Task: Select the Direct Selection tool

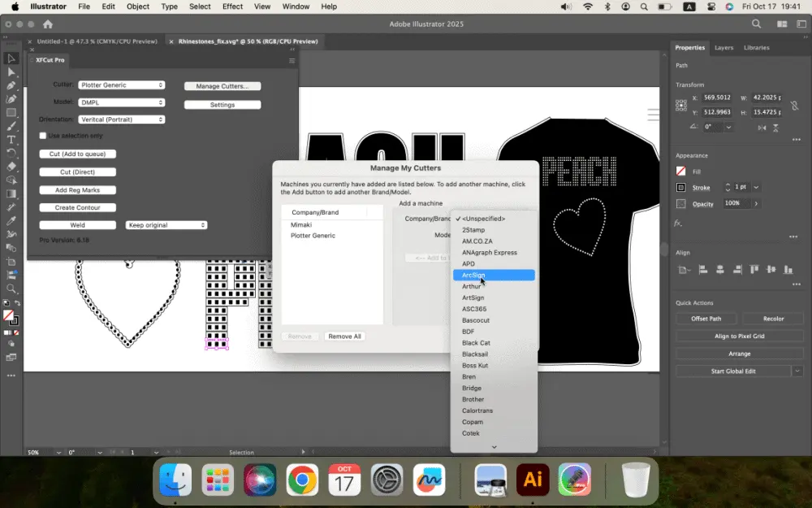Action: 11,72
